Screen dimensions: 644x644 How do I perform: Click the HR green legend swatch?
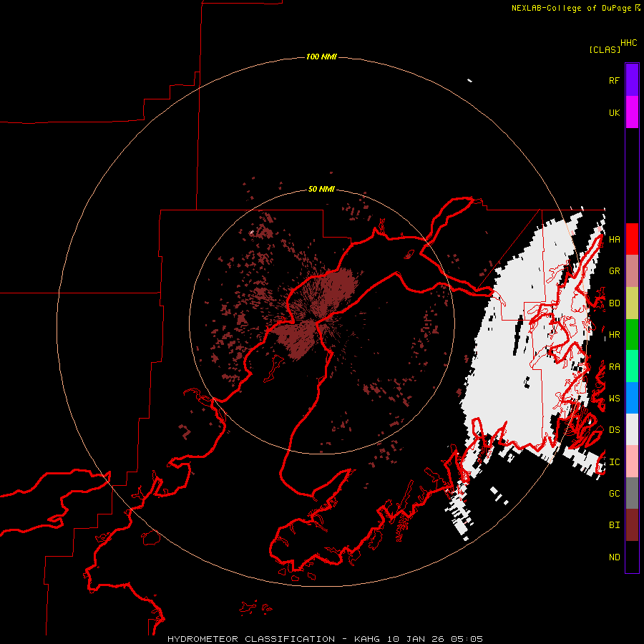click(632, 335)
